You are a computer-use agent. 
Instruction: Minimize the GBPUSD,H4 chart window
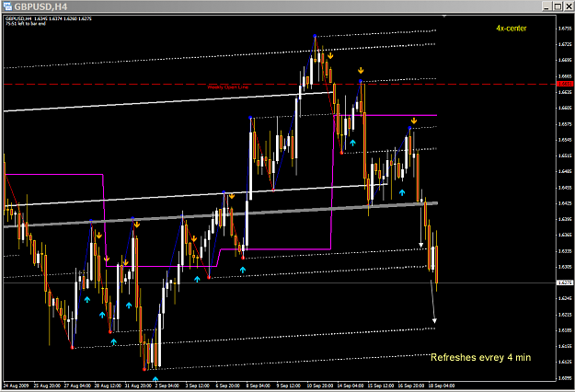546,6
